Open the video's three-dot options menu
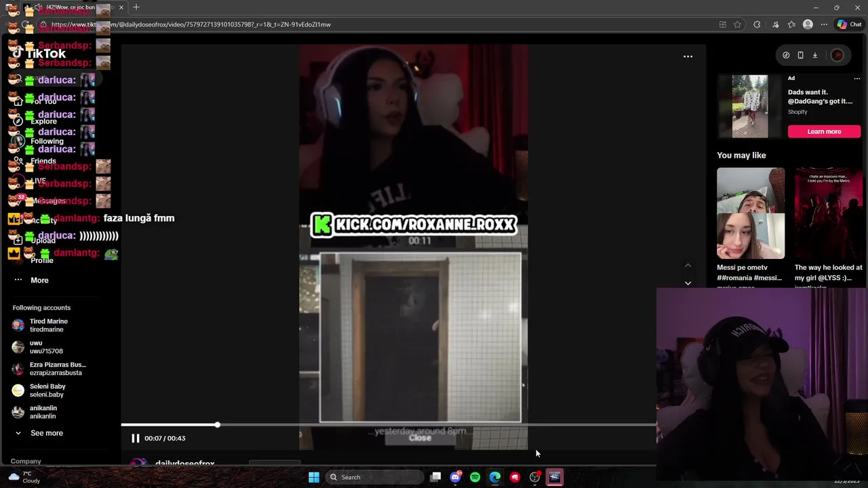Screen dimensions: 868x488 (688, 56)
